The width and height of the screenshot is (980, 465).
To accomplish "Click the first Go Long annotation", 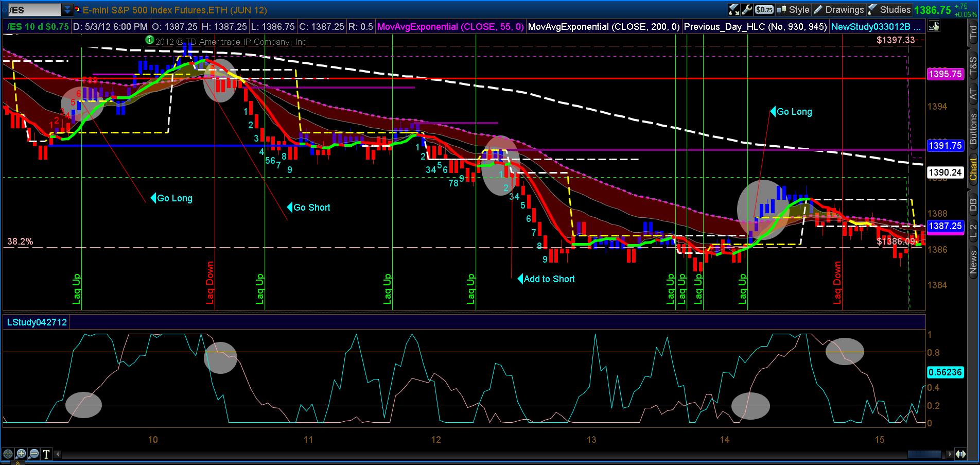I will (x=172, y=198).
